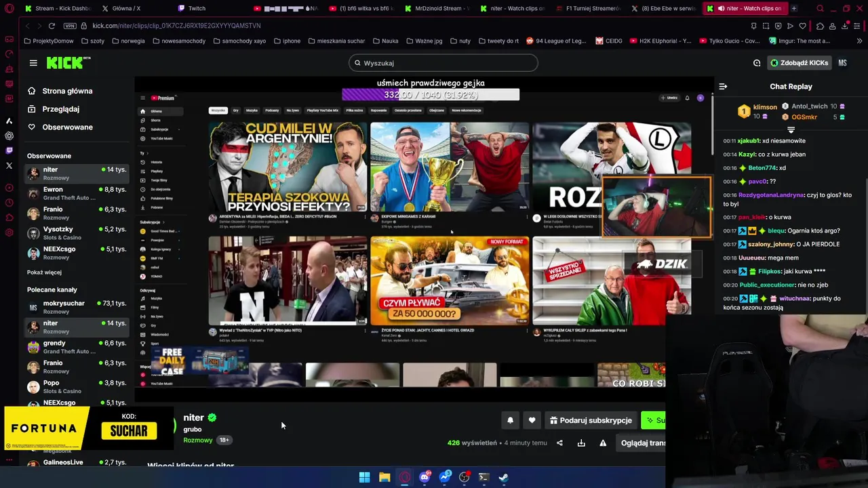Click the Podaruj subskrypcje button

pyautogui.click(x=591, y=420)
